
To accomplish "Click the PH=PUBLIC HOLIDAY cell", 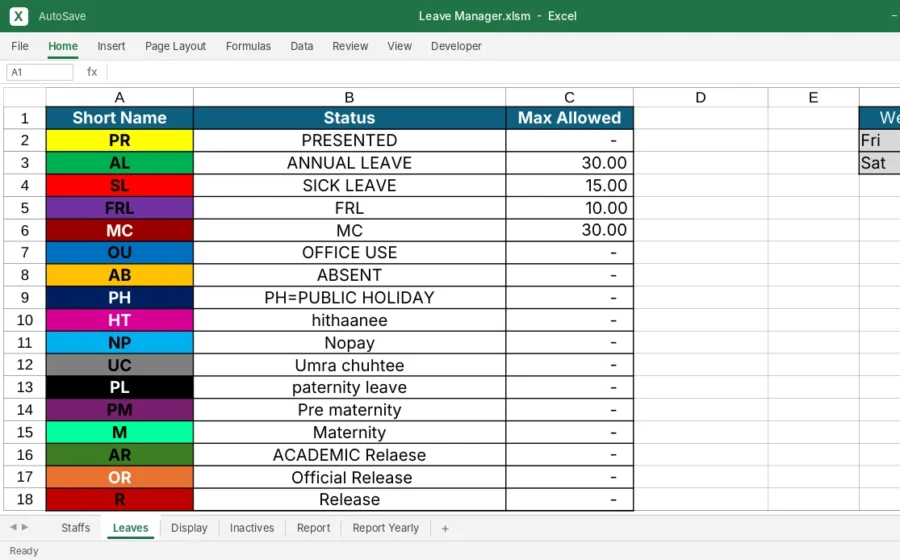I will pos(349,297).
